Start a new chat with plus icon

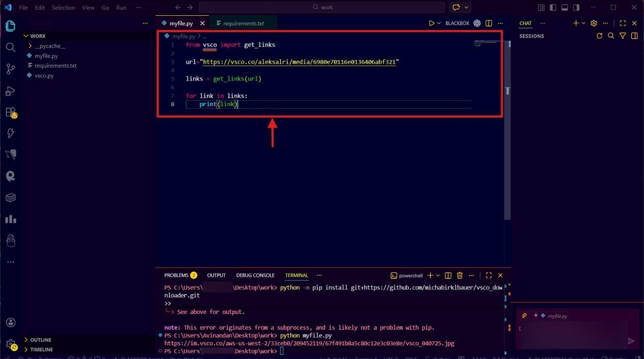pyautogui.click(x=576, y=23)
